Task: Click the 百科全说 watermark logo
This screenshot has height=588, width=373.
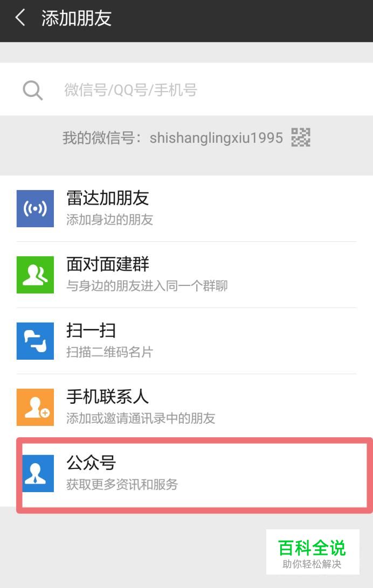Action: 313,551
